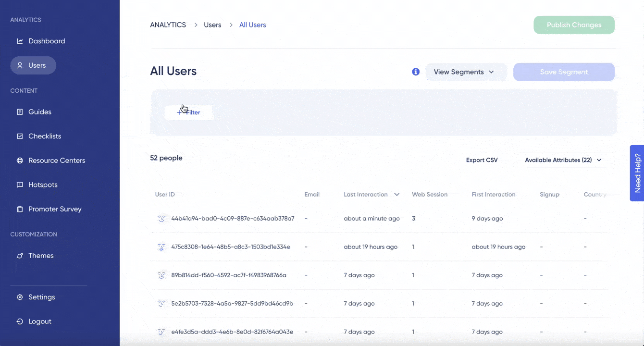Click the blue info icon beside View Segments
Screen dimensions: 644x346
pyautogui.click(x=416, y=72)
